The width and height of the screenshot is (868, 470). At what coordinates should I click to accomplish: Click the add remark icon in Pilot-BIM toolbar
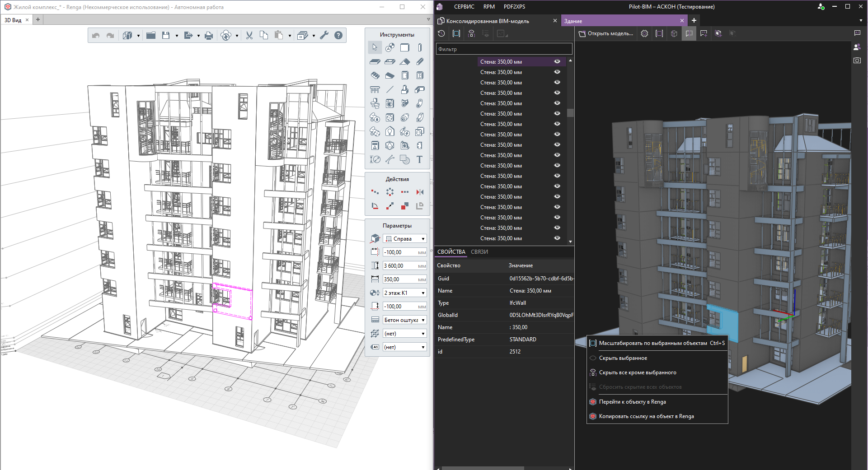coord(704,33)
